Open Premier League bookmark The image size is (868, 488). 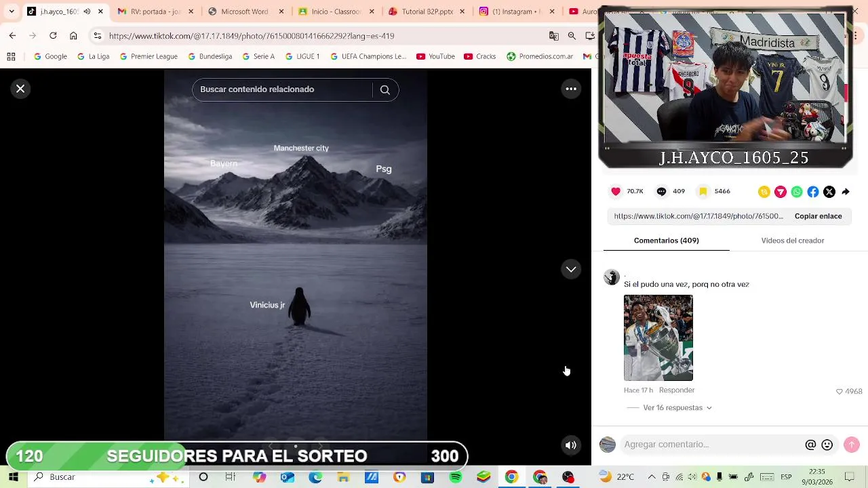pyautogui.click(x=149, y=56)
